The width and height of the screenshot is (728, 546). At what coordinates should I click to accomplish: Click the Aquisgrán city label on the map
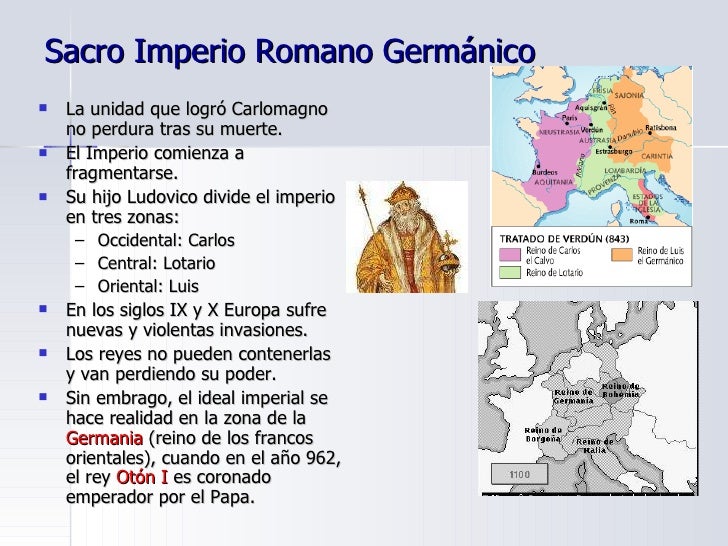591,108
